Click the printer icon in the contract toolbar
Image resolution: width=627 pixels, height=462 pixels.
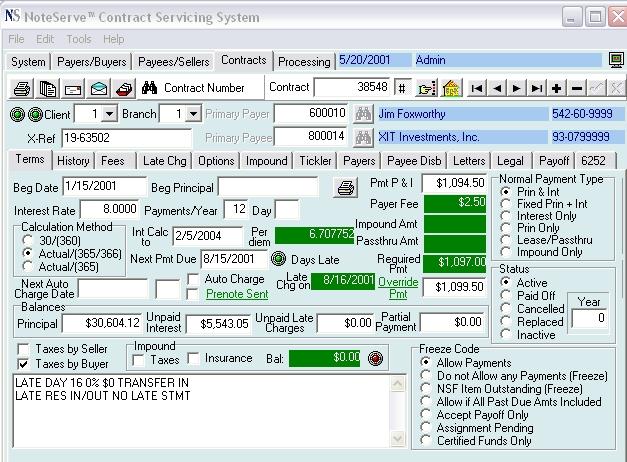click(x=22, y=88)
